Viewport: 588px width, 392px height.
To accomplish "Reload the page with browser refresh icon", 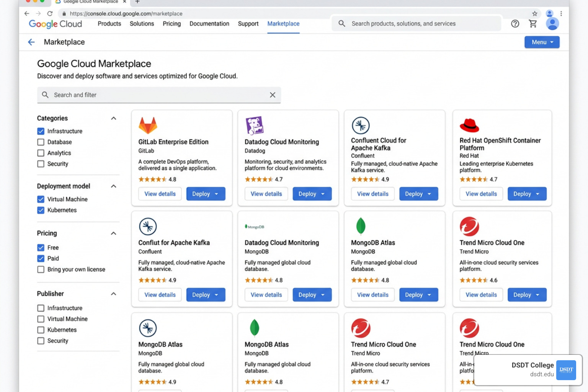I will pos(50,13).
